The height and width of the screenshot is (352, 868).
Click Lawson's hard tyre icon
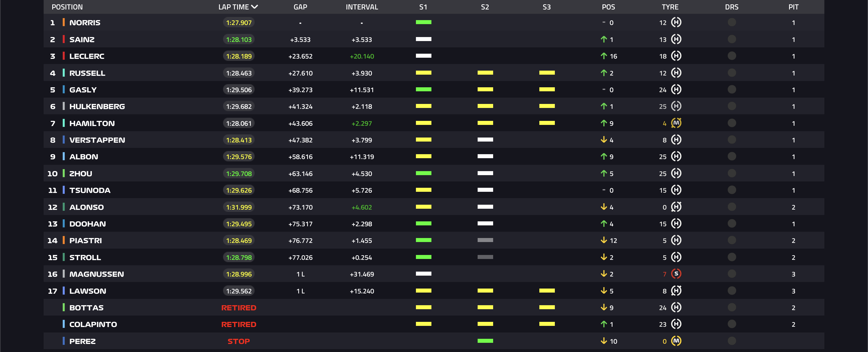676,291
